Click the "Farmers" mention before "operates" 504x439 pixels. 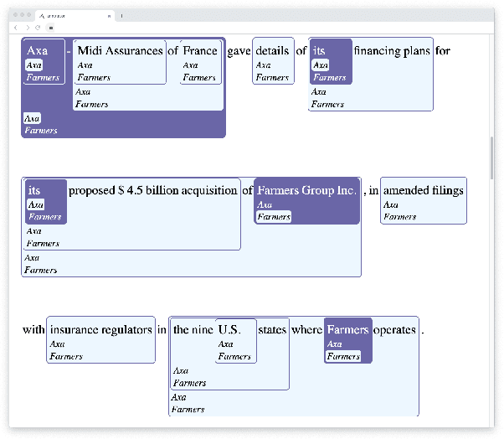click(347, 330)
